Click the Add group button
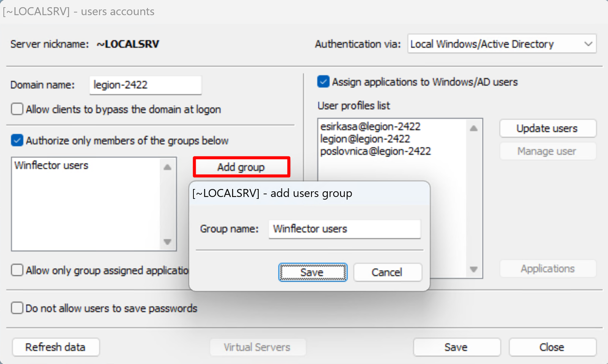608x364 pixels. tap(241, 167)
